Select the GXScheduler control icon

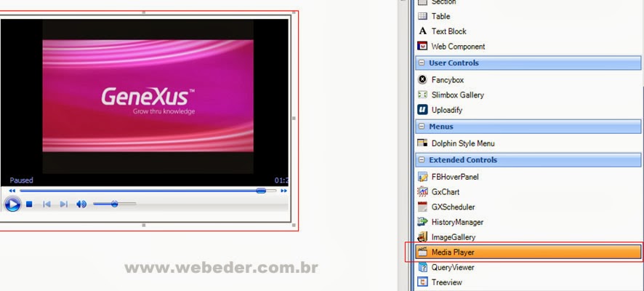coord(422,207)
